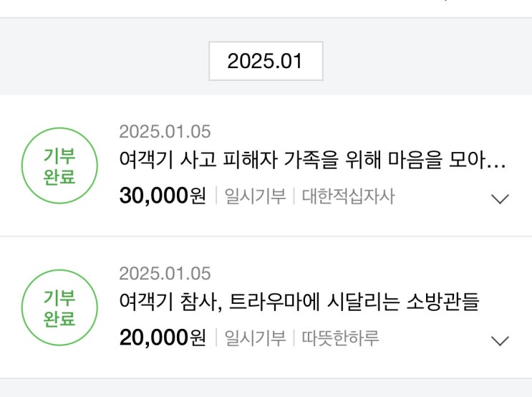Select the 대한적십자사 organization name
Image resolution: width=532 pixels, height=397 pixels.
pos(348,196)
